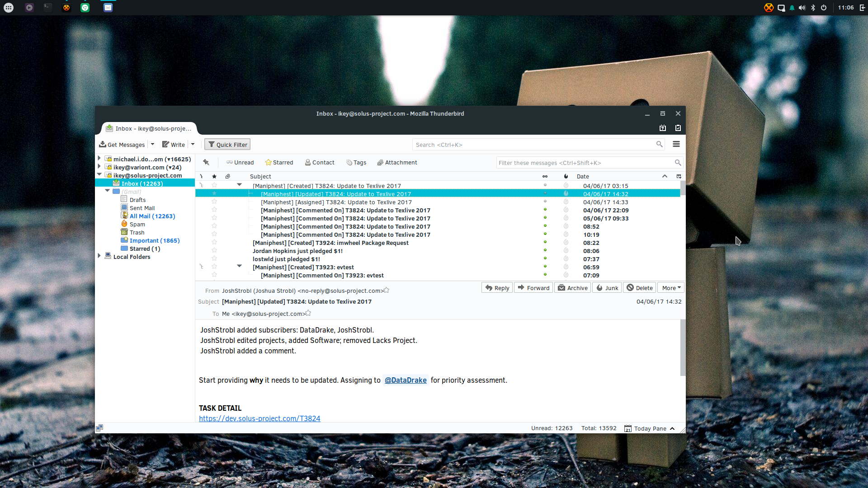Open the tasks tab icon
Image resolution: width=868 pixels, height=488 pixels.
point(678,128)
